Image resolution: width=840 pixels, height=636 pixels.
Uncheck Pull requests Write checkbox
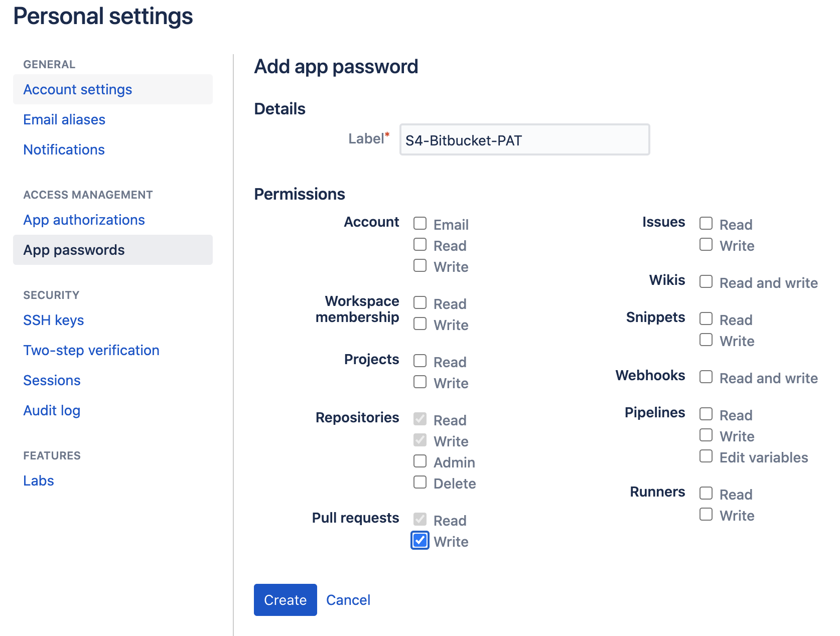pos(420,540)
